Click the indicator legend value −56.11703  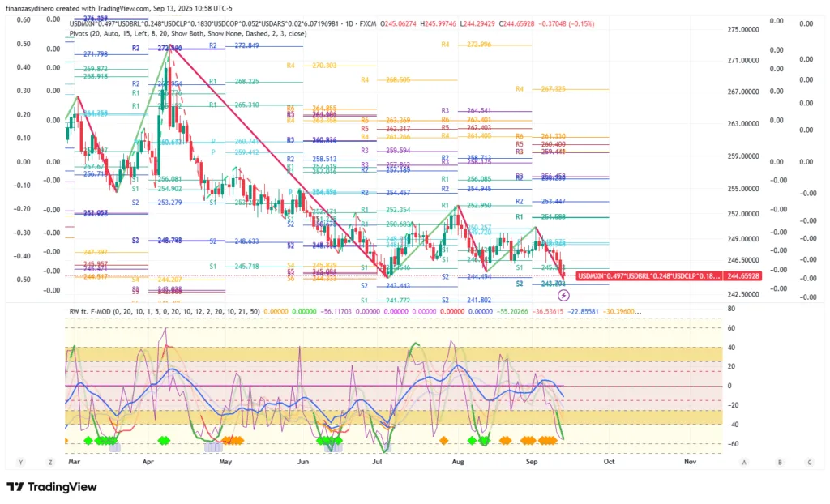[338, 311]
